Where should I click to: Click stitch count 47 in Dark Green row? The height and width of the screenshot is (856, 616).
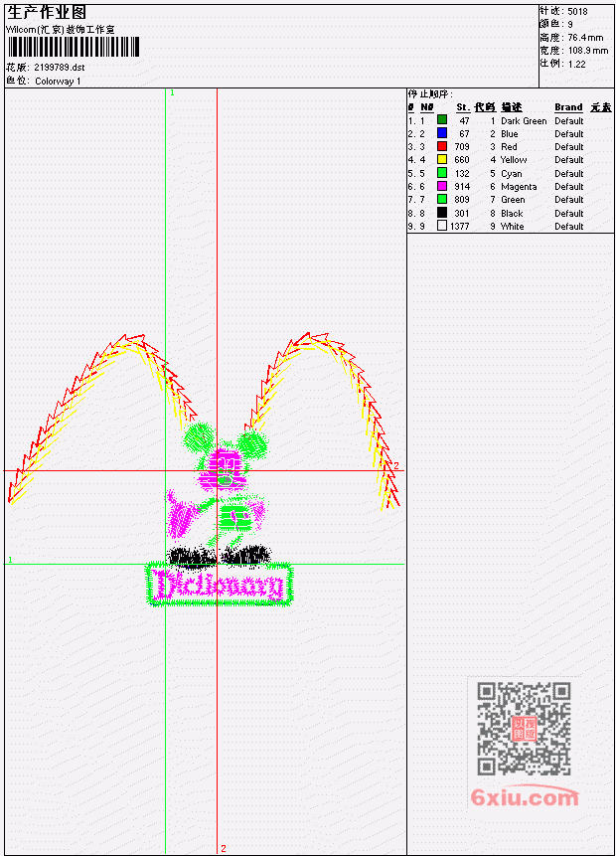tap(464, 121)
